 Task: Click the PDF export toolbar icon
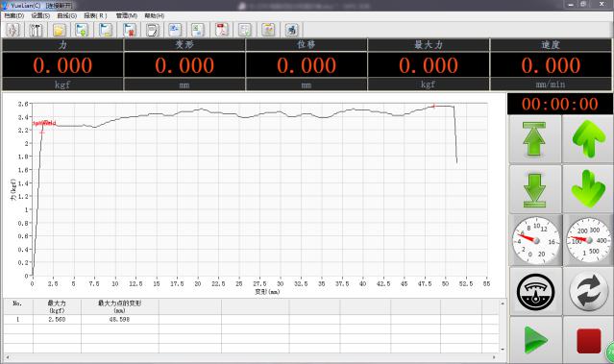[222, 30]
